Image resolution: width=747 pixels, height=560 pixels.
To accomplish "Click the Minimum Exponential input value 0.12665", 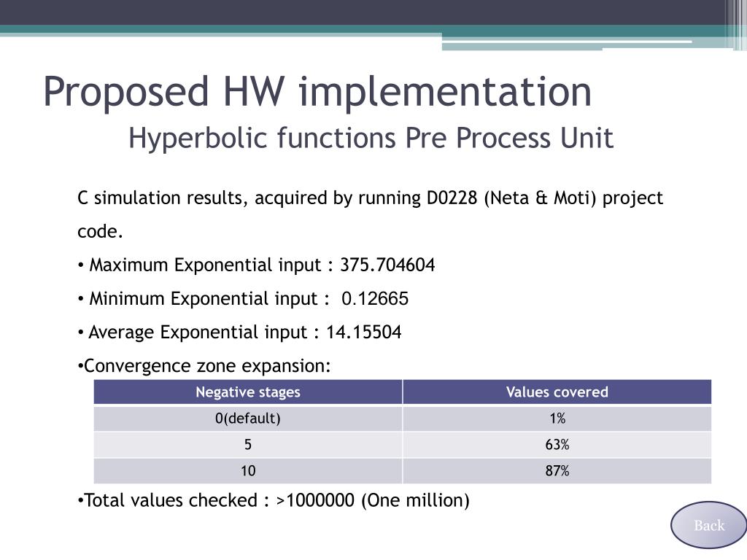I will point(375,298).
